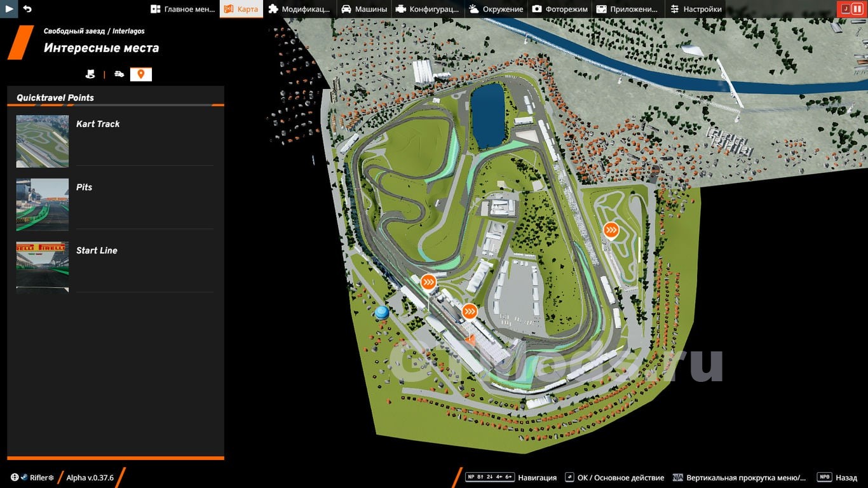Open the Главное меню tab

pos(182,9)
